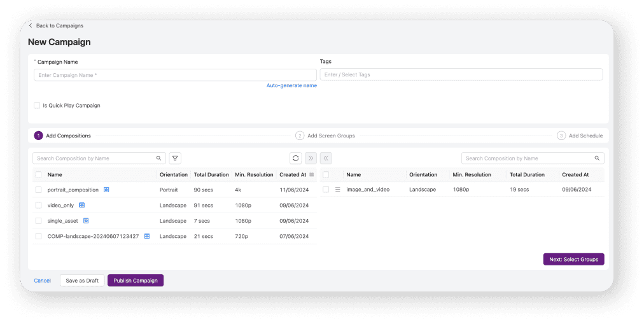The width and height of the screenshot is (644, 322).
Task: Open the Tags select field
Action: point(461,74)
